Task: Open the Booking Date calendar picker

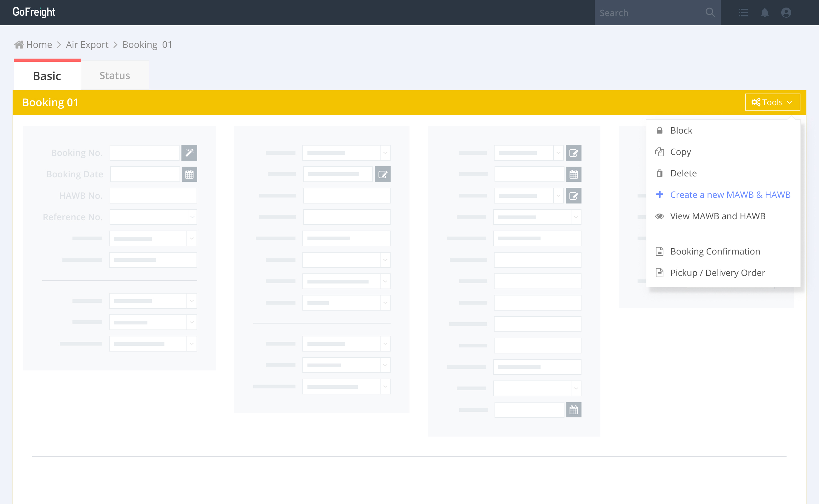Action: point(189,174)
